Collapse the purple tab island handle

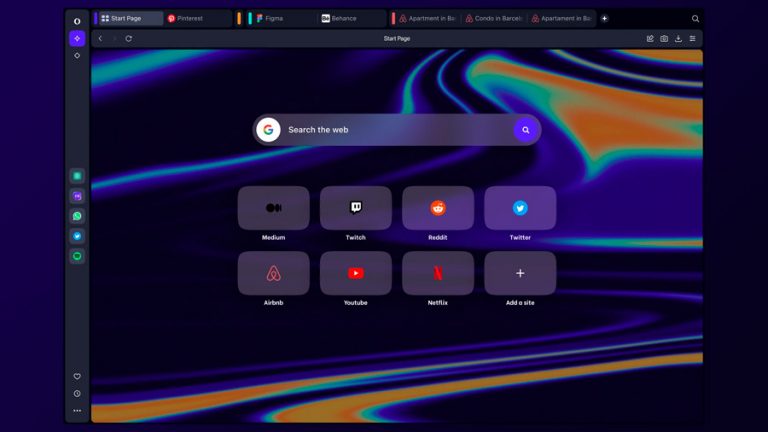(x=96, y=19)
